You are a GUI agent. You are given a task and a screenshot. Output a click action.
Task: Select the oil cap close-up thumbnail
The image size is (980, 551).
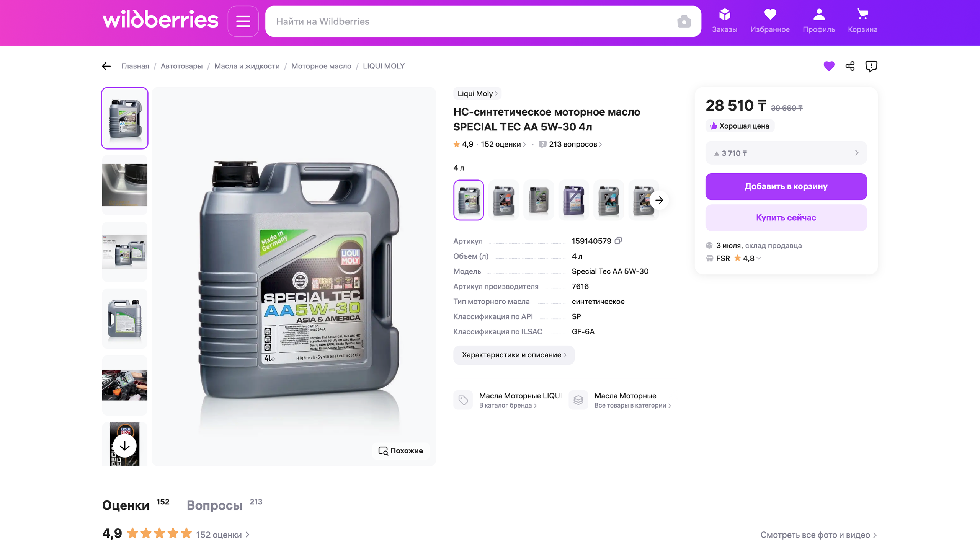click(125, 185)
